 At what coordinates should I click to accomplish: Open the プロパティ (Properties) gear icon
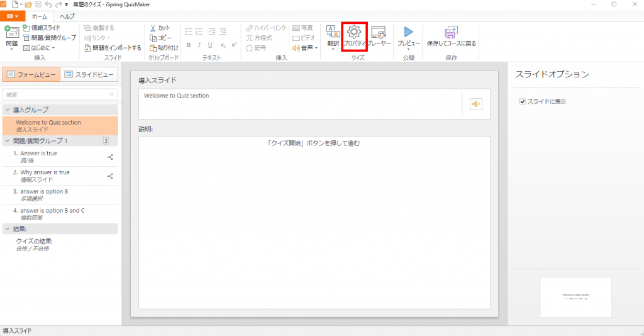pos(354,32)
